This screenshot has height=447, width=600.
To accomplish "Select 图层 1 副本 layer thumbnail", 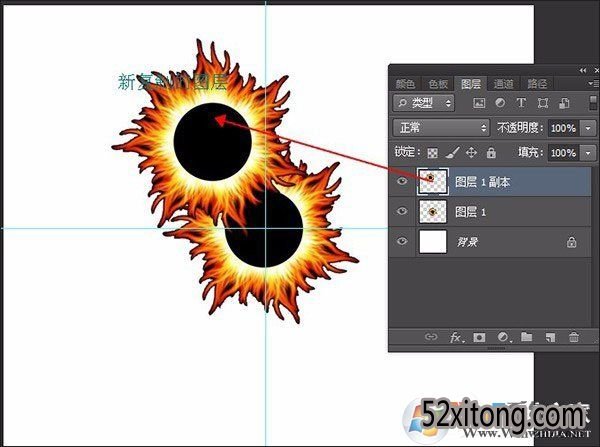I will tap(433, 181).
